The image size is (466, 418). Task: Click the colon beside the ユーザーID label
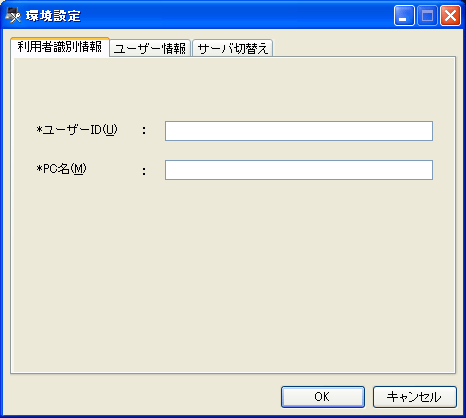144,131
